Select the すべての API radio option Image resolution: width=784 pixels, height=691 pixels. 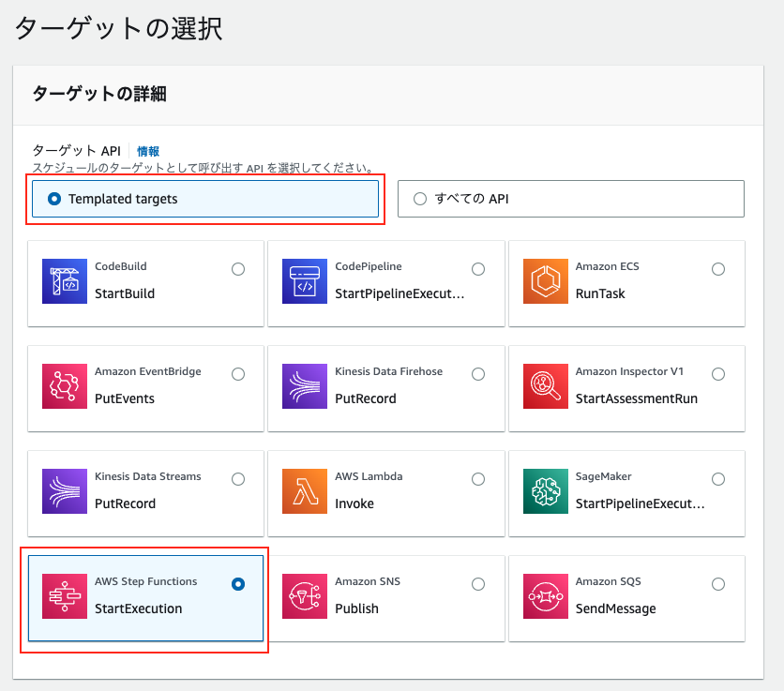click(420, 199)
